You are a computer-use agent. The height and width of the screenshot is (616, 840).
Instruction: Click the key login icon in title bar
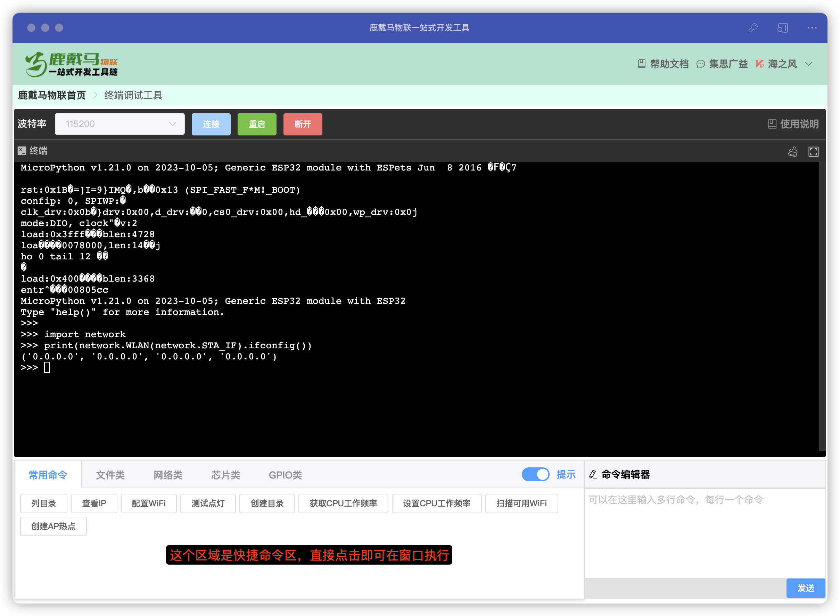point(753,27)
